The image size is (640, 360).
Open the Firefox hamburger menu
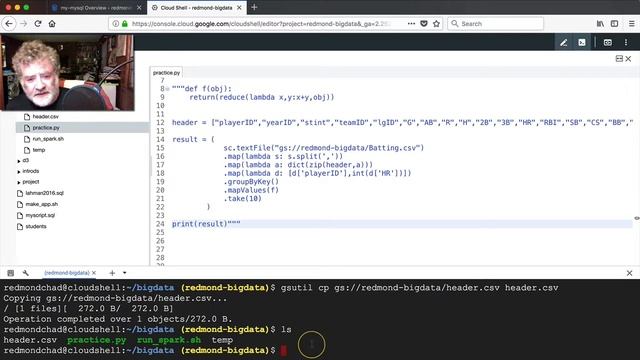pos(631,24)
